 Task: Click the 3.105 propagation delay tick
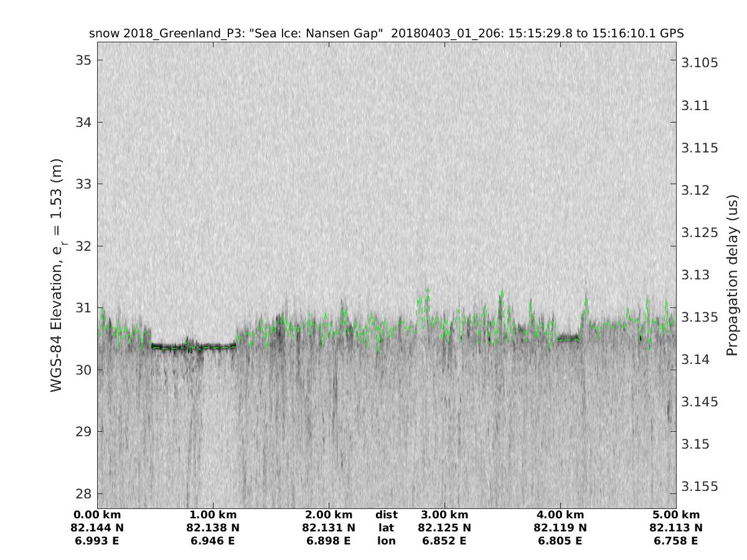point(700,63)
